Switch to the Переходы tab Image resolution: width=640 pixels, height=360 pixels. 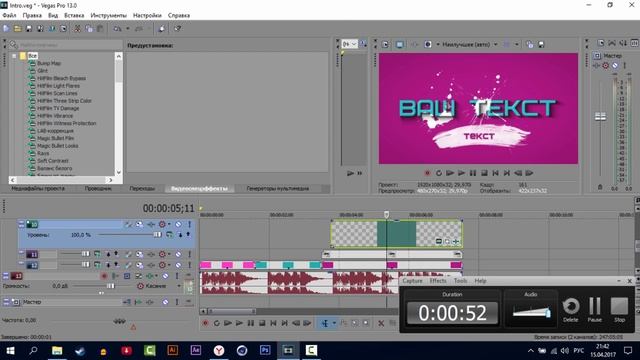[142, 189]
